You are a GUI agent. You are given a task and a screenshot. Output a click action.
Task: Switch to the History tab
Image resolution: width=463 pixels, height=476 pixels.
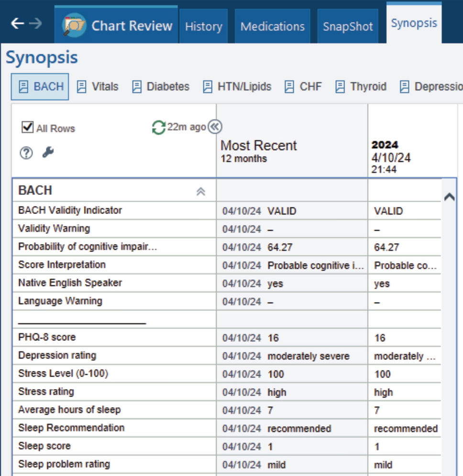pyautogui.click(x=203, y=27)
